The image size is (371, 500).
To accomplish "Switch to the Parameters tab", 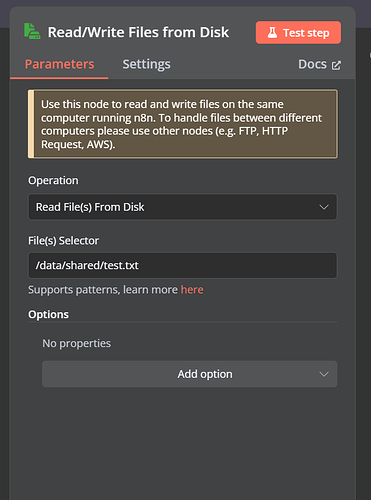I will (59, 64).
